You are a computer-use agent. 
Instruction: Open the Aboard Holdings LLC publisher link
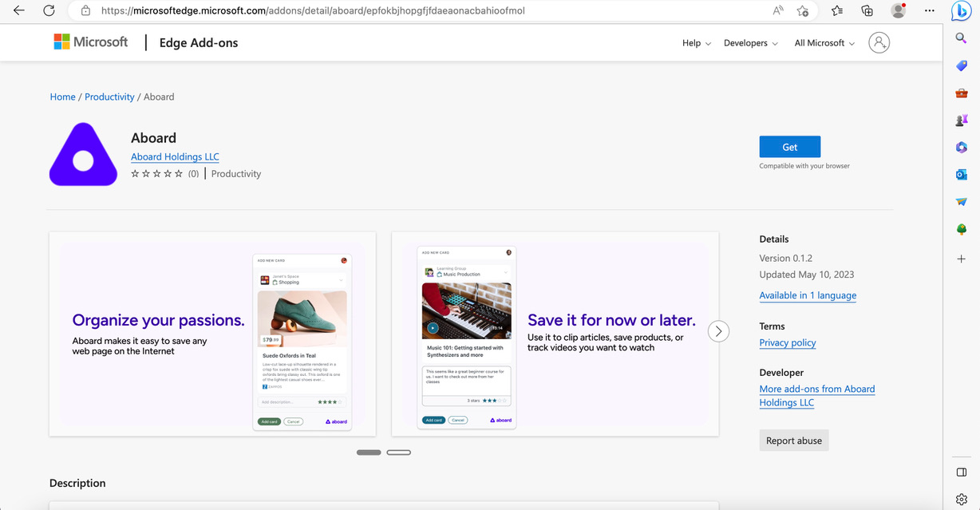coord(175,157)
